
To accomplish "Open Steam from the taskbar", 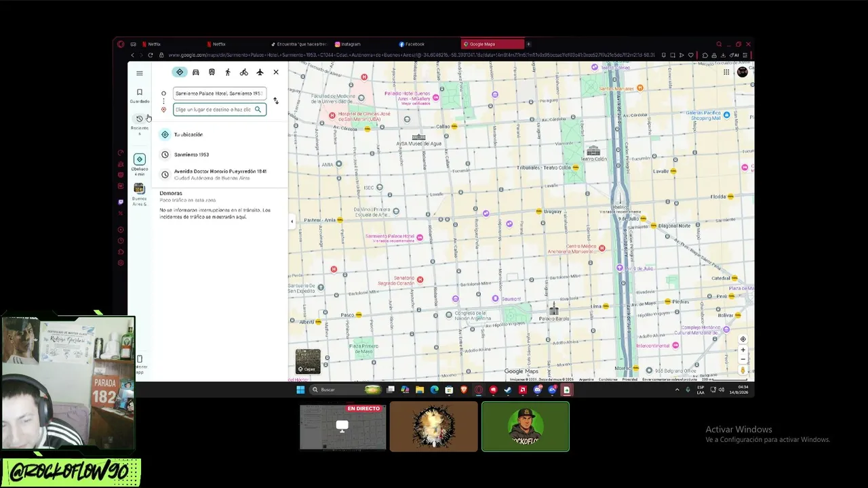I will click(x=508, y=390).
